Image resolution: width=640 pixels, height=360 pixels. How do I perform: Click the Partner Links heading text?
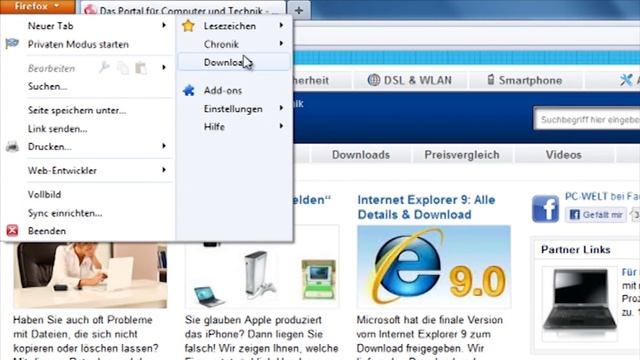576,249
